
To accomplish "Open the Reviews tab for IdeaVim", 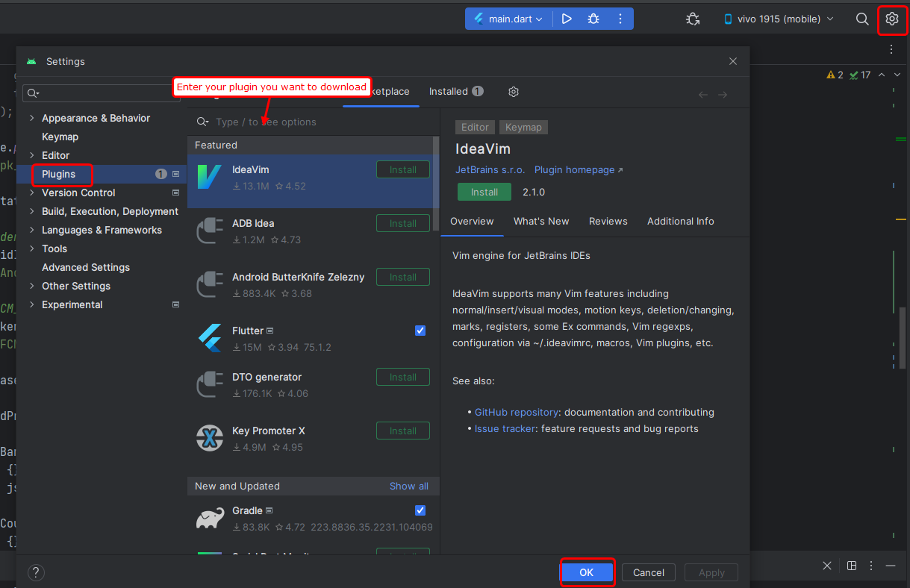I will point(608,221).
